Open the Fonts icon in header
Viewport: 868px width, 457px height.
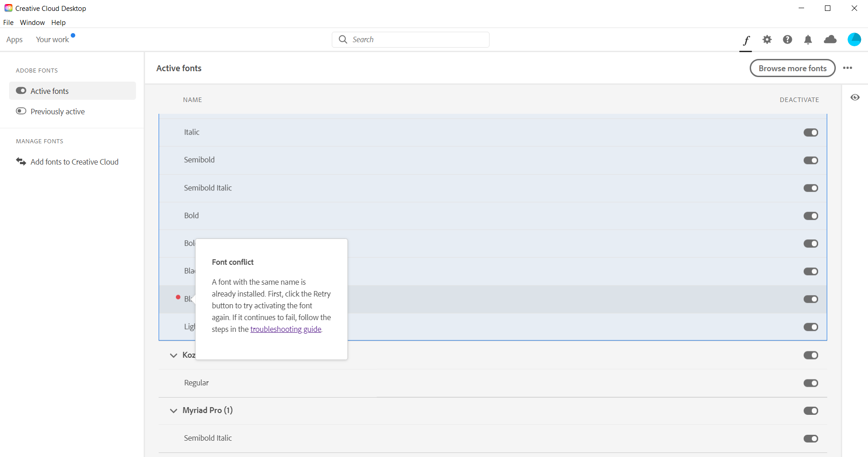click(x=746, y=40)
